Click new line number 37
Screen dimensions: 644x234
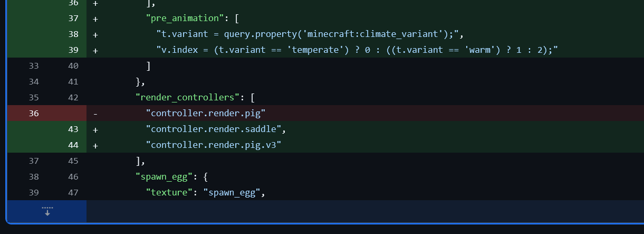73,18
